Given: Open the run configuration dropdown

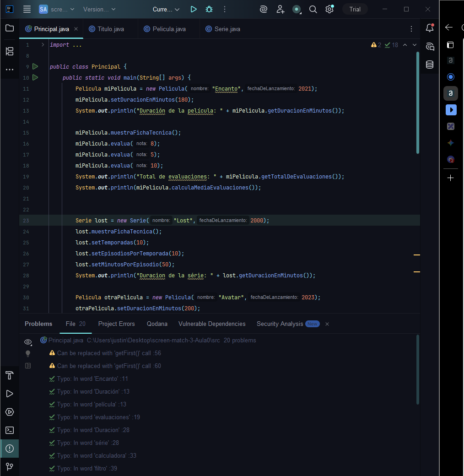Looking at the screenshot, I should (x=166, y=10).
